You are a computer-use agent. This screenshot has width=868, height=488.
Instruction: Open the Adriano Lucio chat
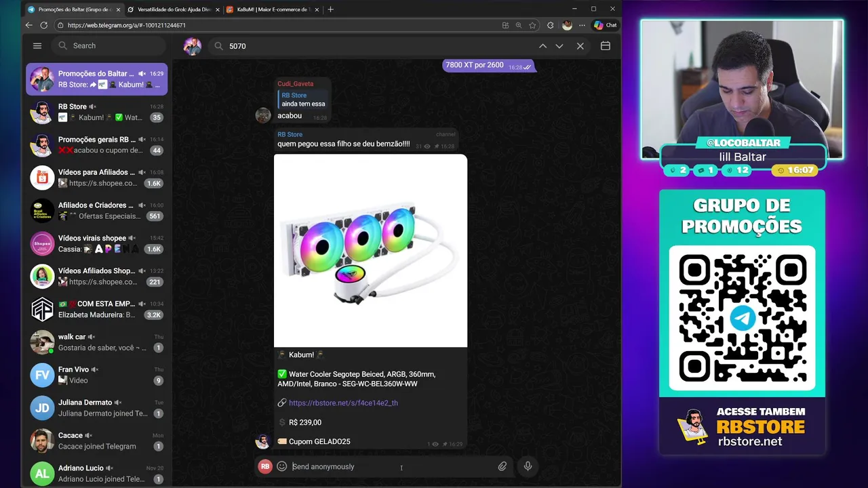pyautogui.click(x=97, y=473)
